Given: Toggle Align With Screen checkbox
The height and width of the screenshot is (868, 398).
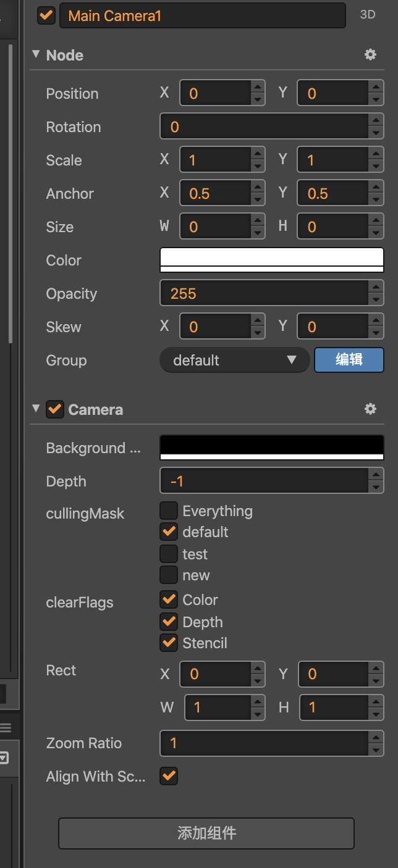Looking at the screenshot, I should pos(169,776).
